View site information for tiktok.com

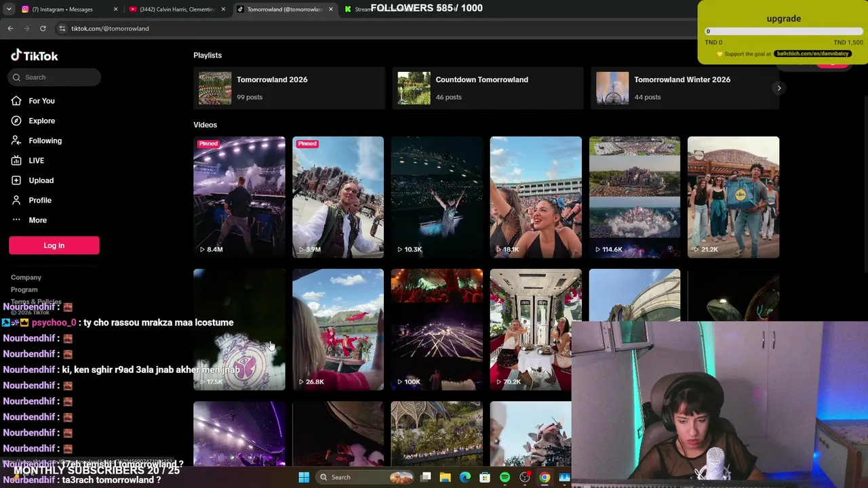[x=62, y=28]
